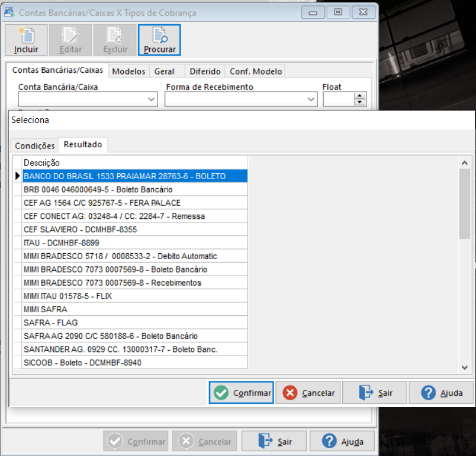
Task: Click Sair in the Seleciona dialog
Action: [375, 393]
